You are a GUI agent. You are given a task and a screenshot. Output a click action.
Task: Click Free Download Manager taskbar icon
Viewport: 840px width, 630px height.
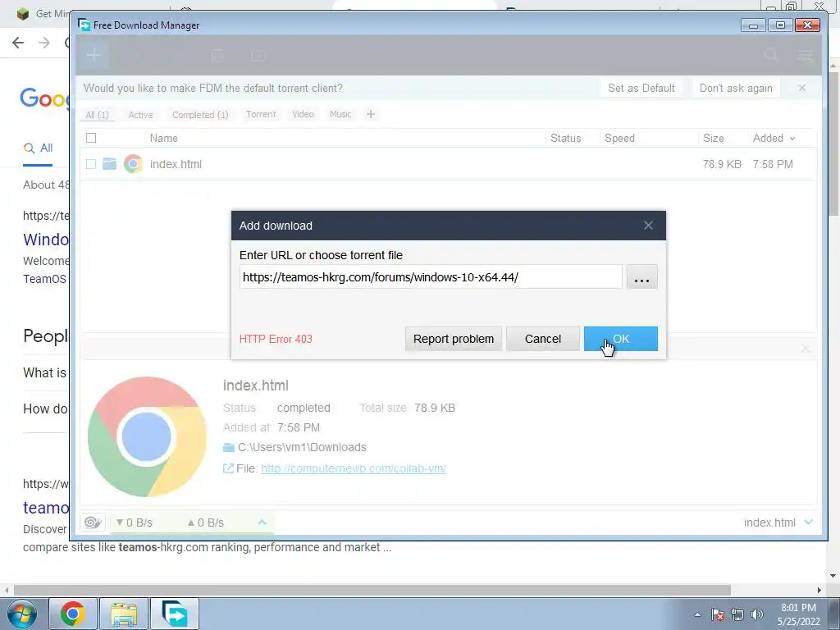[x=175, y=614]
